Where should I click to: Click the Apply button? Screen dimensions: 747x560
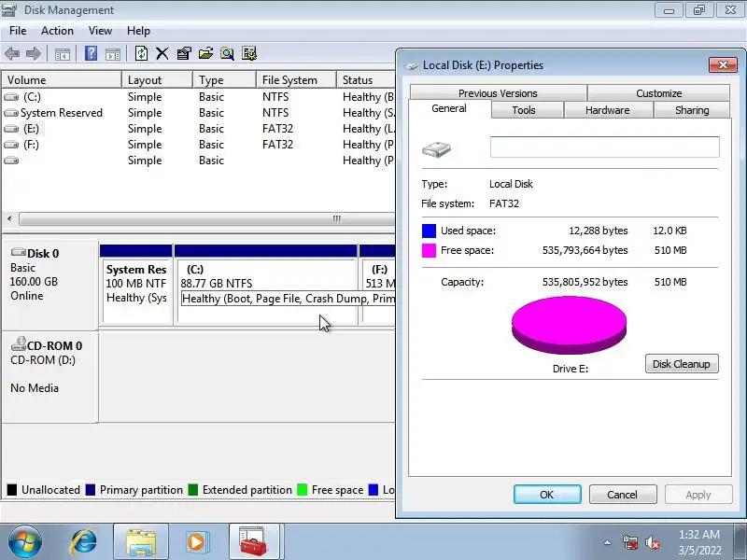[x=698, y=495]
